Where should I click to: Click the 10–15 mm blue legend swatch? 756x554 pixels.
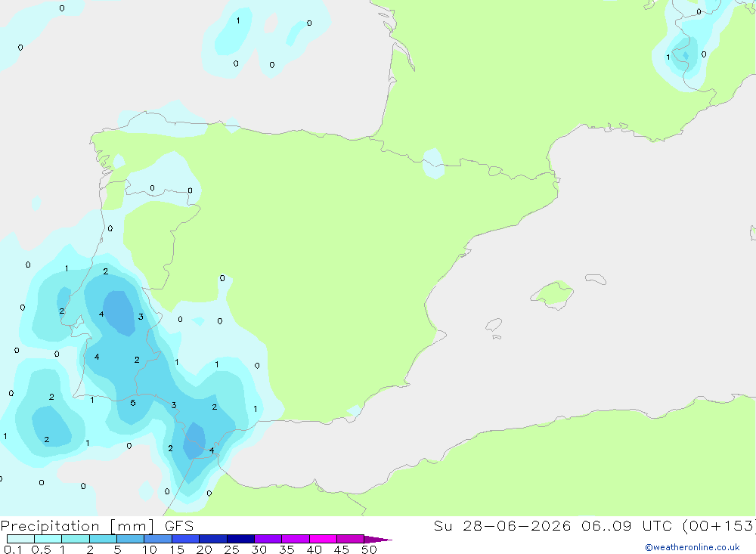(x=158, y=539)
